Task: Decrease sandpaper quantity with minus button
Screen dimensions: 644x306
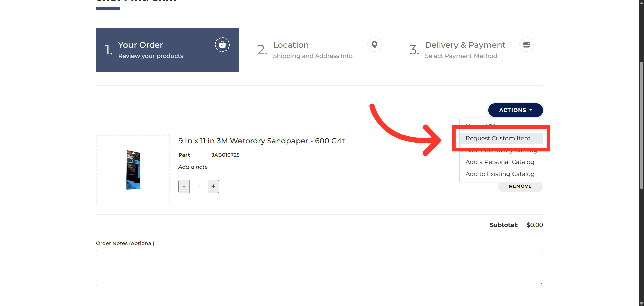Action: coord(184,187)
